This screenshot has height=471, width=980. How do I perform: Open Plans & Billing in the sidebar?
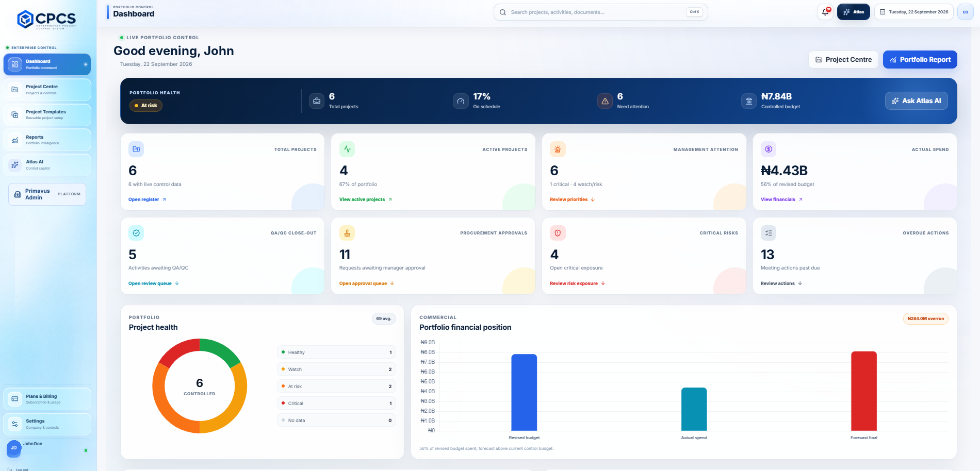tap(47, 399)
